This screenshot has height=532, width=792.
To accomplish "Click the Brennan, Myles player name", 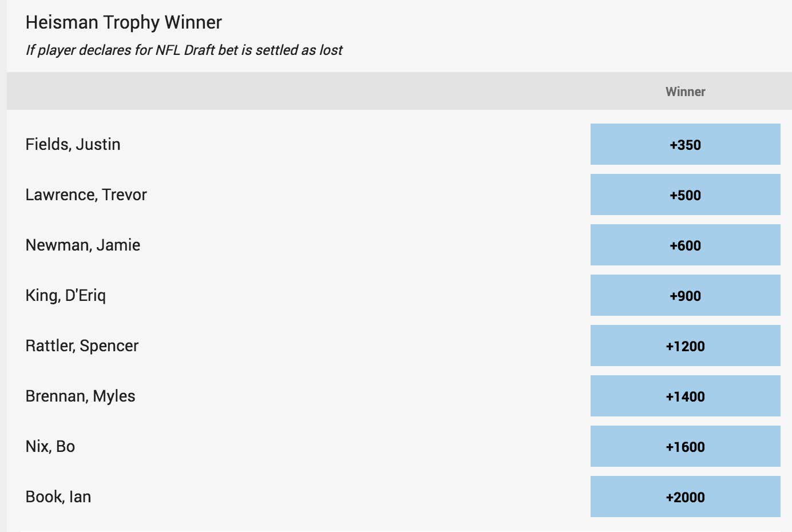I will coord(81,396).
